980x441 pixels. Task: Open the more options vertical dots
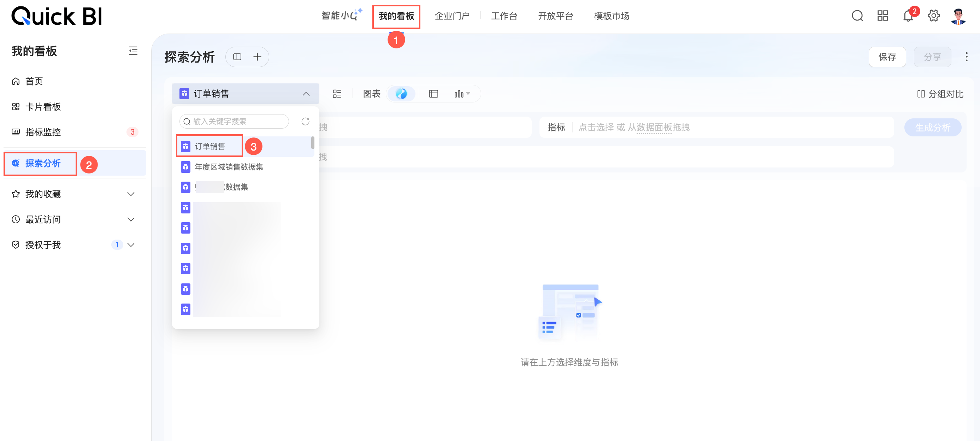point(966,57)
